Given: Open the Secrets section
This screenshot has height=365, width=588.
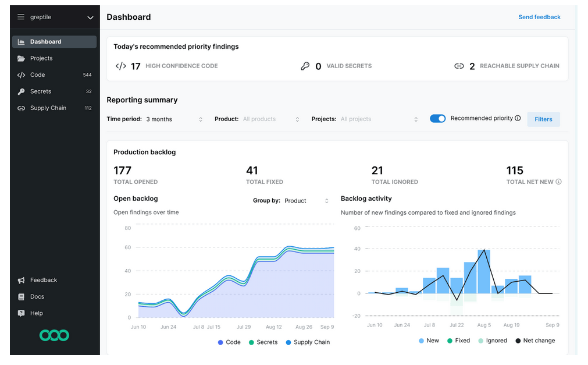Looking at the screenshot, I should [54, 91].
